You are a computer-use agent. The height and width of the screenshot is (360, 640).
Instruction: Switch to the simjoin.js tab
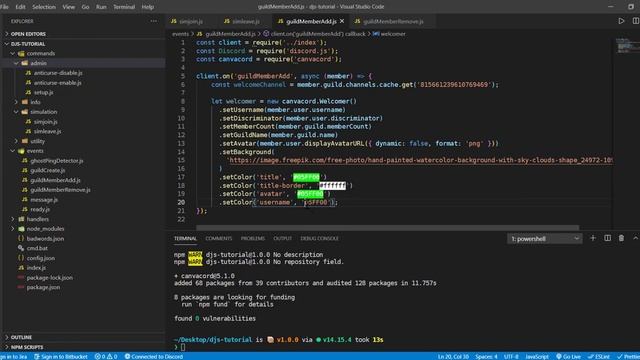coord(191,21)
